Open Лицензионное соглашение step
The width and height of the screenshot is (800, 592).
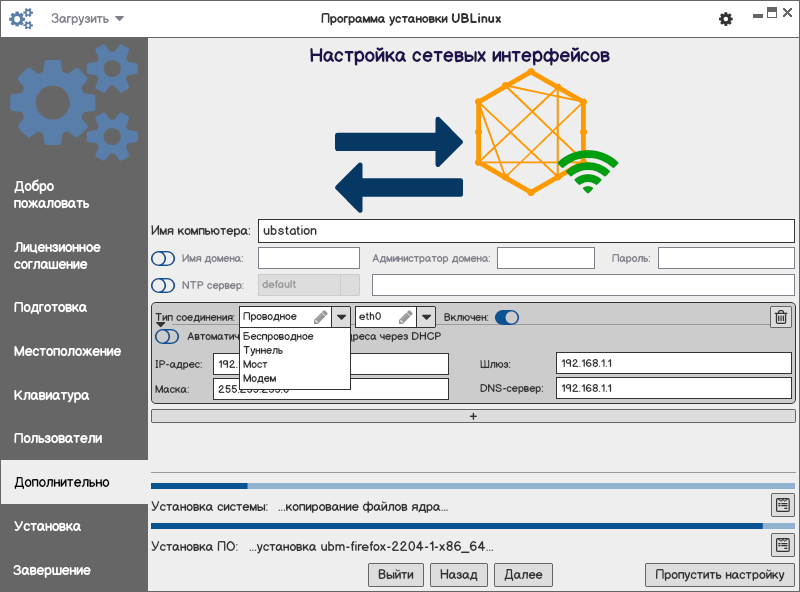[x=57, y=256]
